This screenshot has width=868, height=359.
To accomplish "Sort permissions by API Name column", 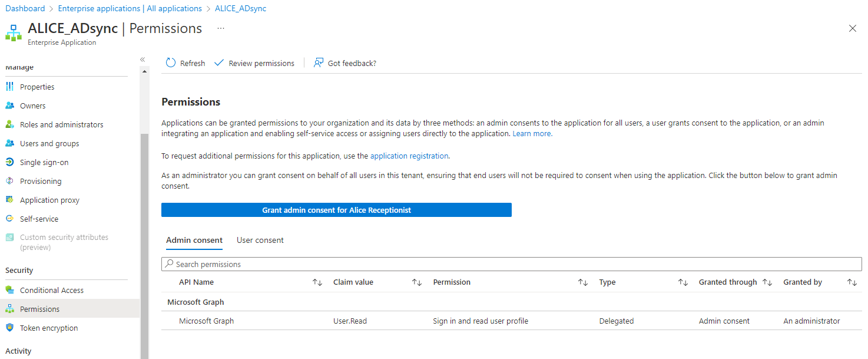I will point(317,282).
